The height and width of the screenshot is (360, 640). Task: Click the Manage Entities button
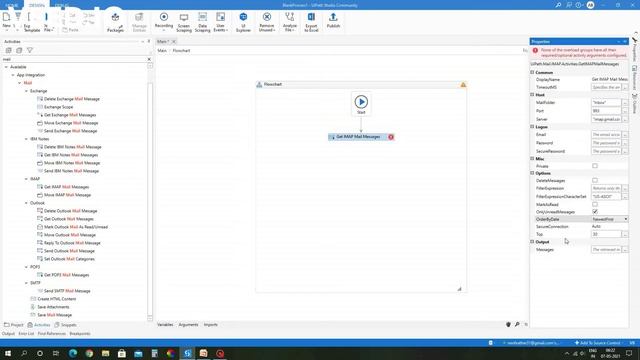(139, 22)
